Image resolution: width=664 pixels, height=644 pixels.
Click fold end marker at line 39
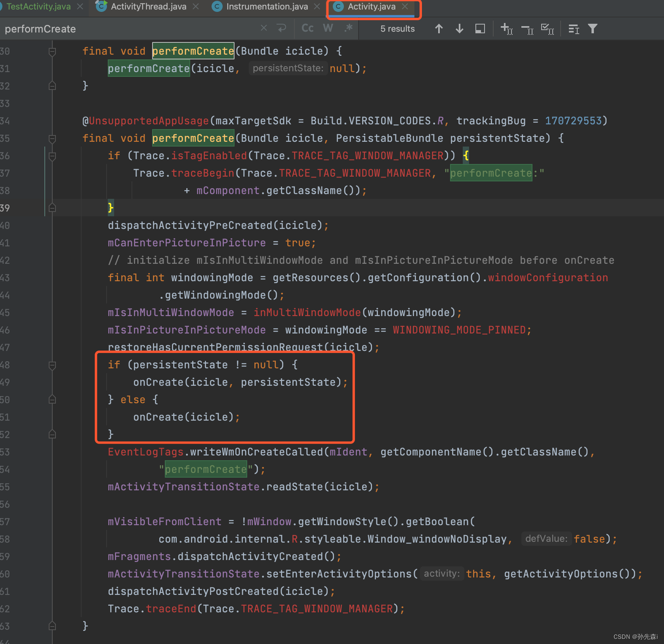coord(52,208)
